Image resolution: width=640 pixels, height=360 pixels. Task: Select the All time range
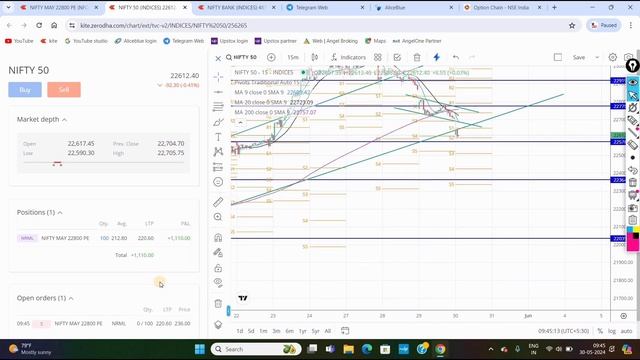(x=328, y=331)
